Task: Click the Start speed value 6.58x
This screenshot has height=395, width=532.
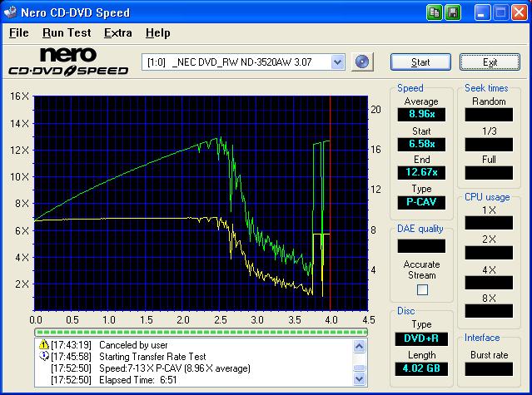Action: 421,144
